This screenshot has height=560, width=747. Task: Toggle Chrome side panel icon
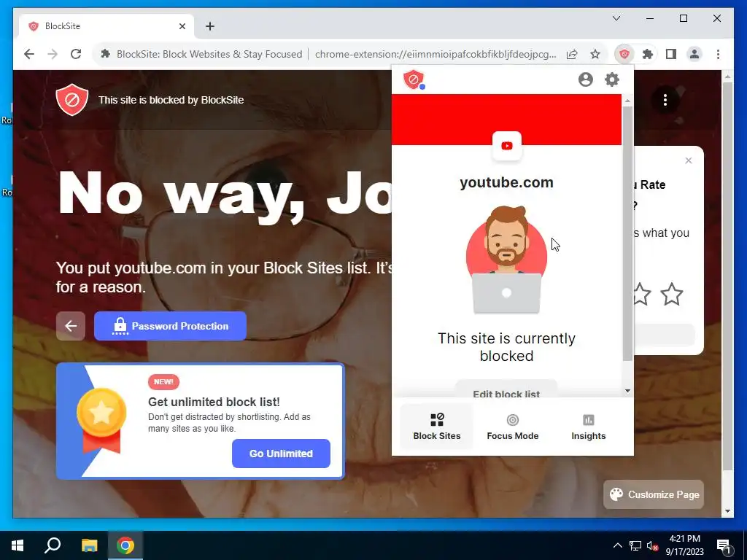(x=671, y=54)
